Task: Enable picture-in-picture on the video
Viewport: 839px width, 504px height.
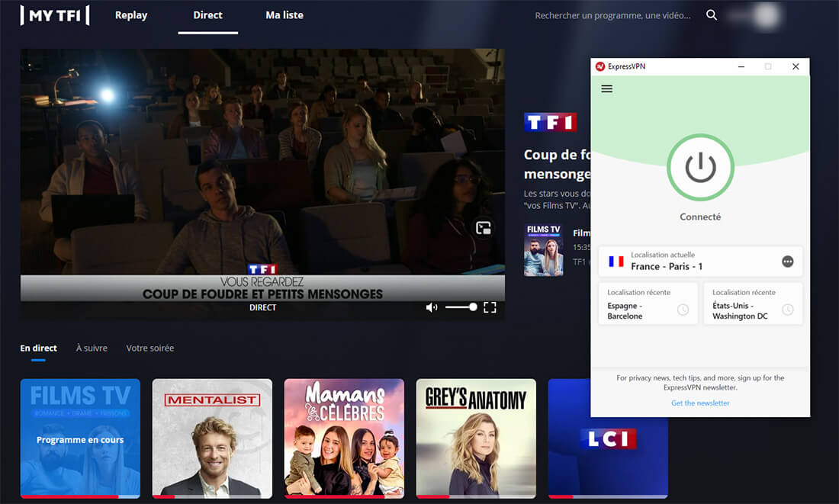Action: coord(483,228)
